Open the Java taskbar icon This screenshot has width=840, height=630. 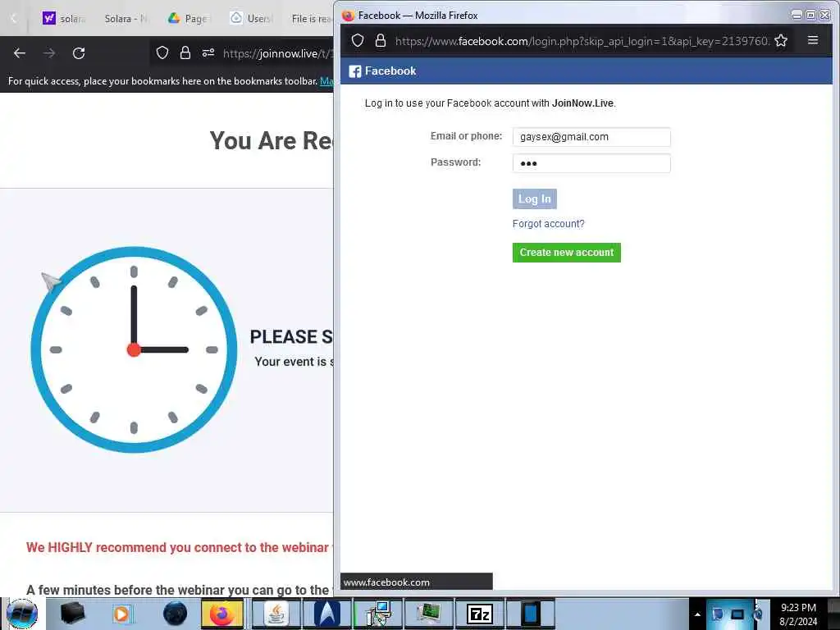tap(276, 614)
